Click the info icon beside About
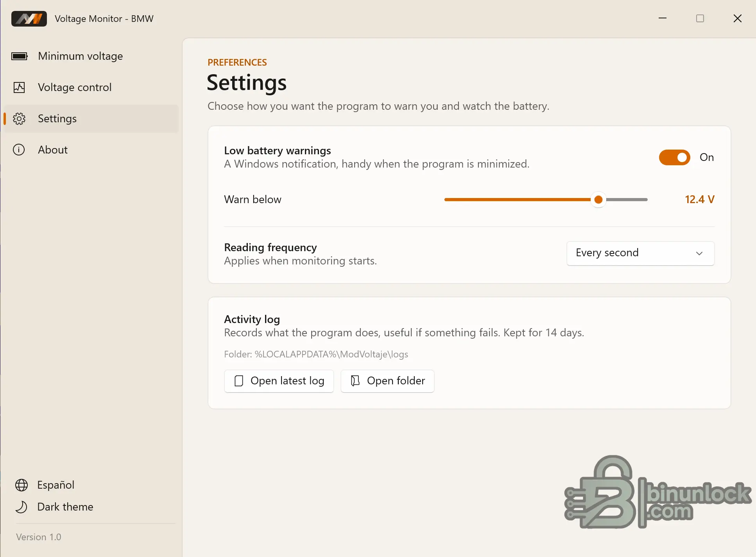Screen dimensions: 756x557 coord(19,150)
